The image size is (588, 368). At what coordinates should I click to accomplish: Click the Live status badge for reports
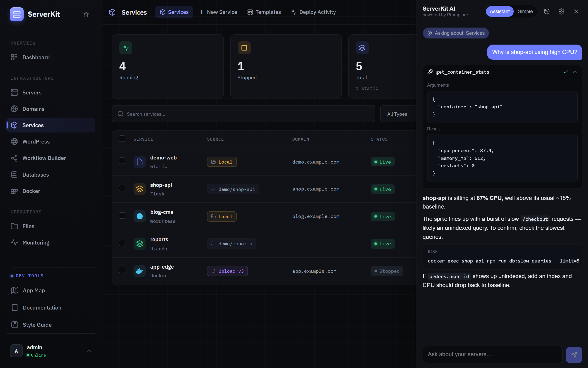pos(383,244)
